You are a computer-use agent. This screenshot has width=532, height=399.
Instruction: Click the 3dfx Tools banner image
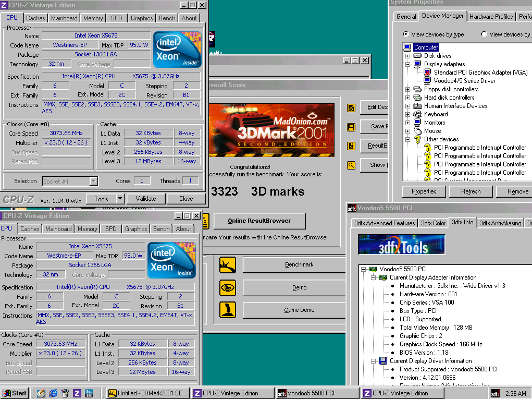tap(401, 245)
